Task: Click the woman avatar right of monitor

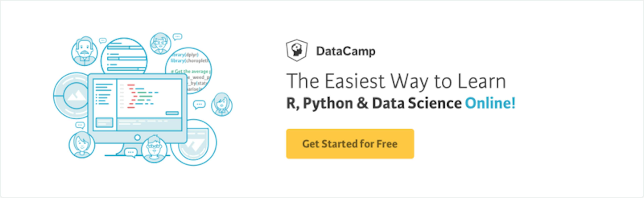Action: point(222,104)
